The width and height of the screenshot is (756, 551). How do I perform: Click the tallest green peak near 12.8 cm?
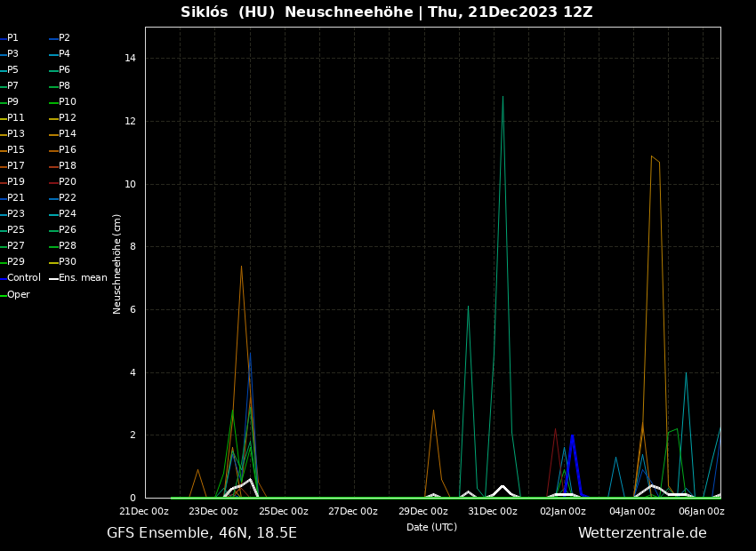click(x=503, y=98)
